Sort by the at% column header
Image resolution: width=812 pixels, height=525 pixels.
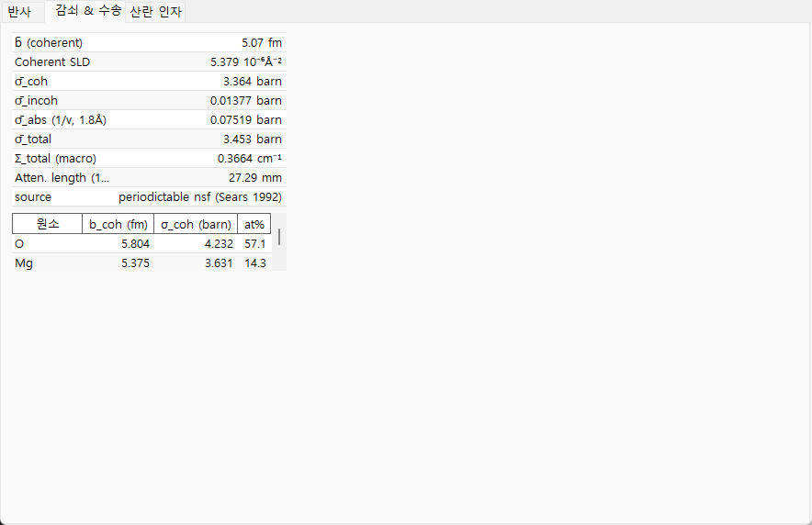[x=254, y=224]
